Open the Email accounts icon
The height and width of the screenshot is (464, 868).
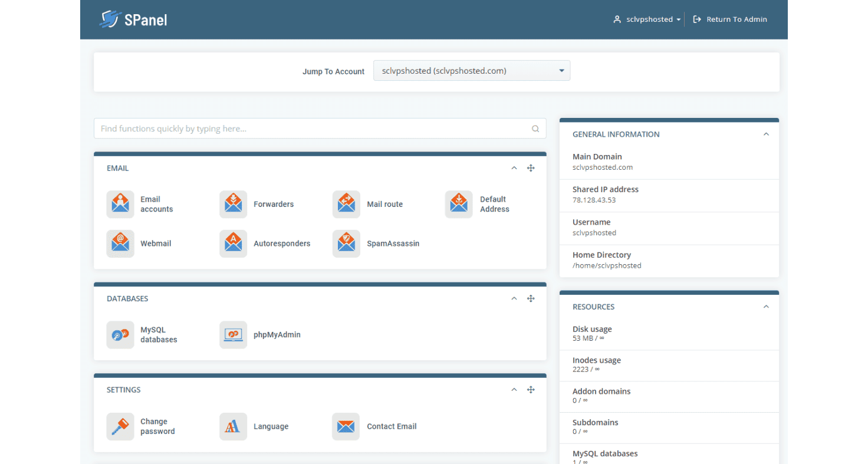120,204
